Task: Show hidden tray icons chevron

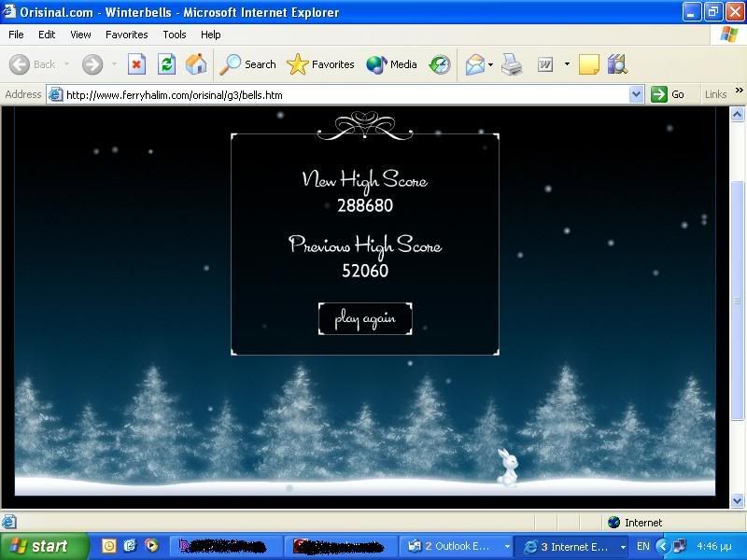Action: pos(663,546)
